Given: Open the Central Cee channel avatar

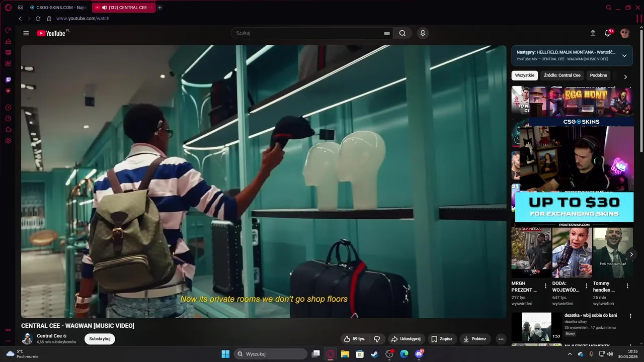Looking at the screenshot, I should point(27,339).
